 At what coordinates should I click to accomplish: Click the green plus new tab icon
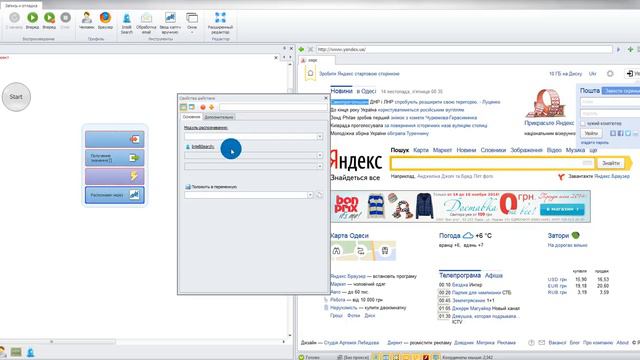click(x=630, y=49)
